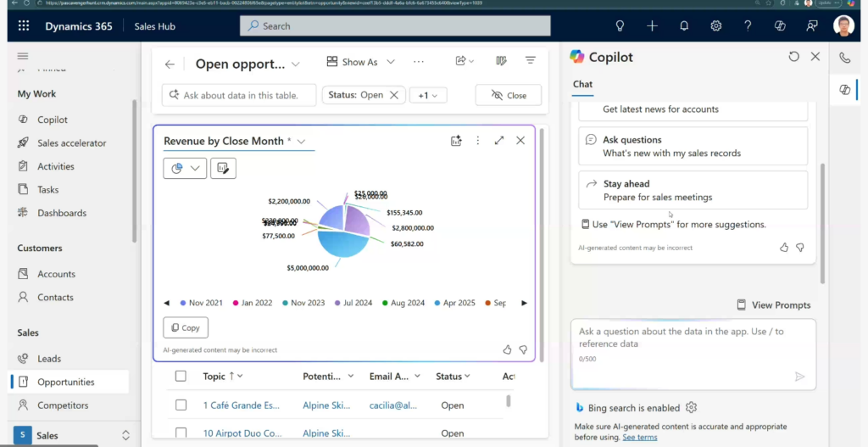Click the large blue pie chart slice
868x447 pixels.
342,243
